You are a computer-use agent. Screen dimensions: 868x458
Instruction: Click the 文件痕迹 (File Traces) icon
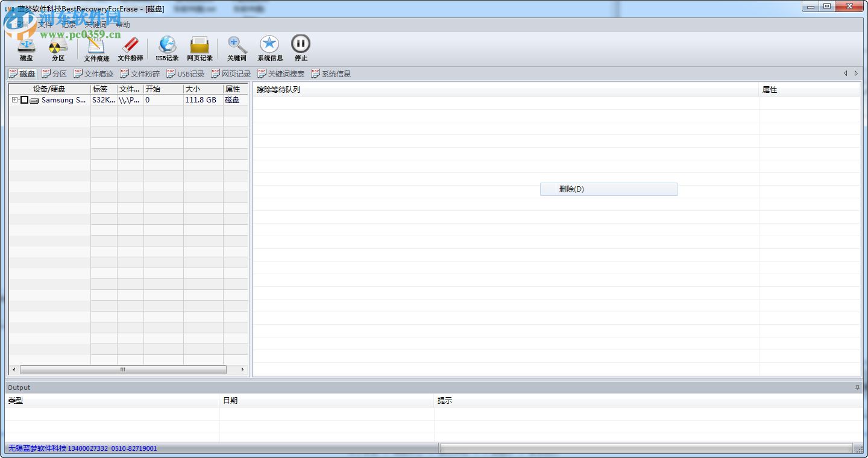[x=95, y=47]
